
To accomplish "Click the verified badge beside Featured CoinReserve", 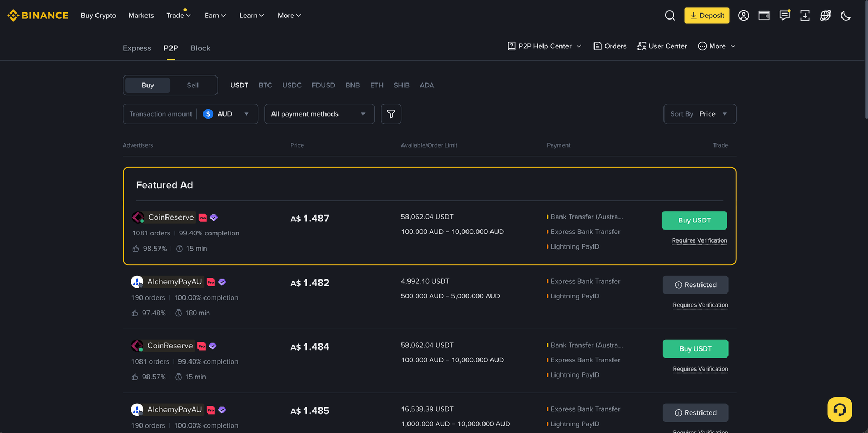I will point(214,218).
